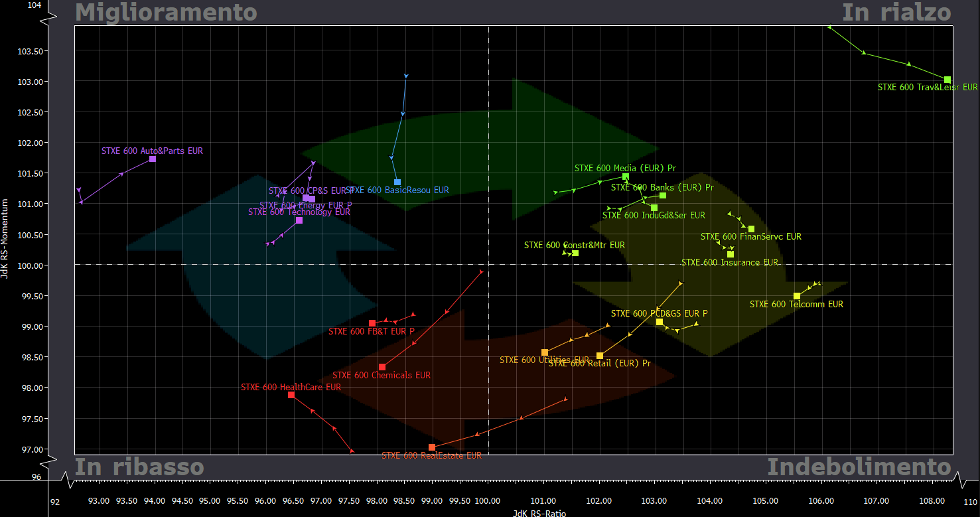
Task: Select the 'STXE 600 Media (EUR) Pr' label
Action: (x=625, y=169)
